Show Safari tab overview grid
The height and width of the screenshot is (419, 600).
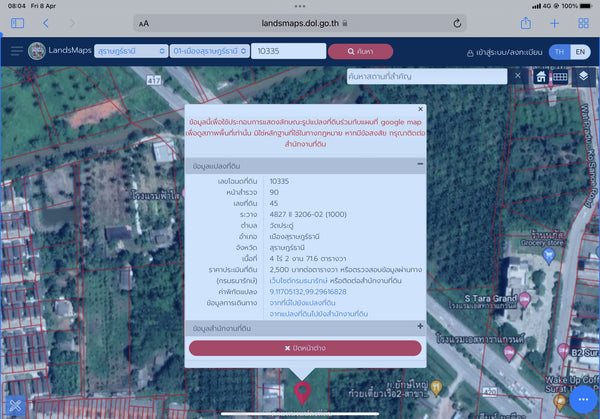(583, 23)
